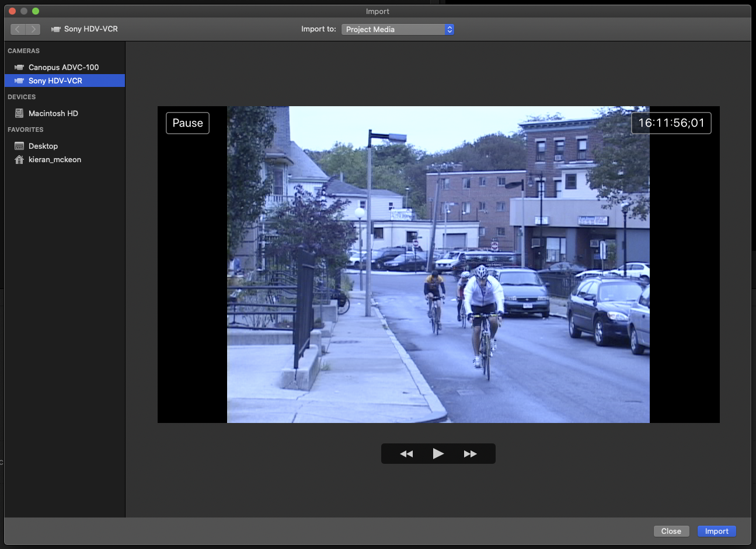Viewport: 756px width, 549px height.
Task: Click the Pause overlay button
Action: tap(187, 123)
